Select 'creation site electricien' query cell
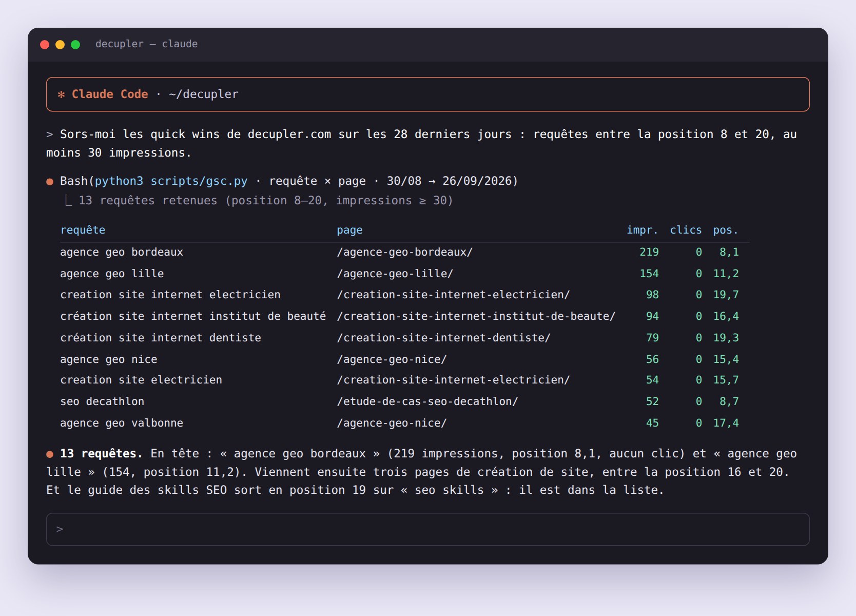Screen dimensions: 856x616 coord(141,380)
